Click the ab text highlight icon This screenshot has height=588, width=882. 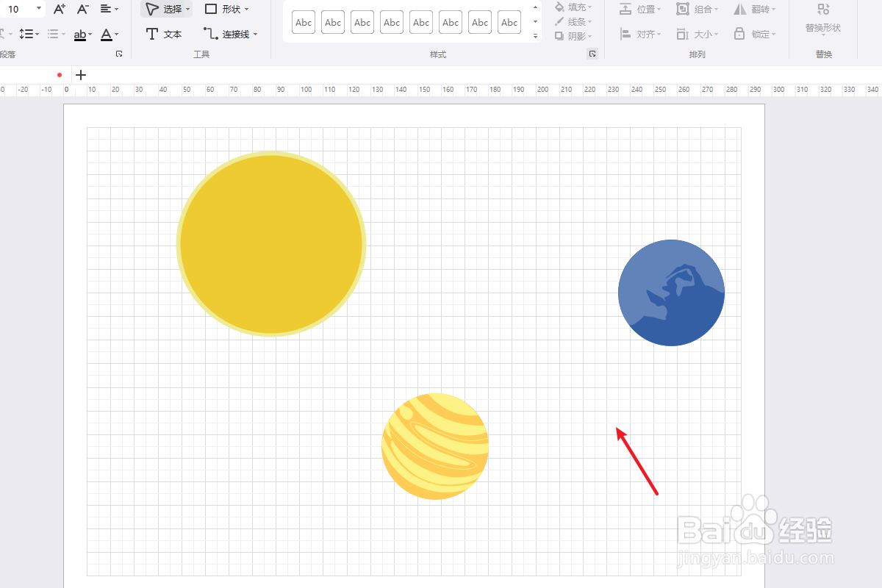(x=79, y=35)
